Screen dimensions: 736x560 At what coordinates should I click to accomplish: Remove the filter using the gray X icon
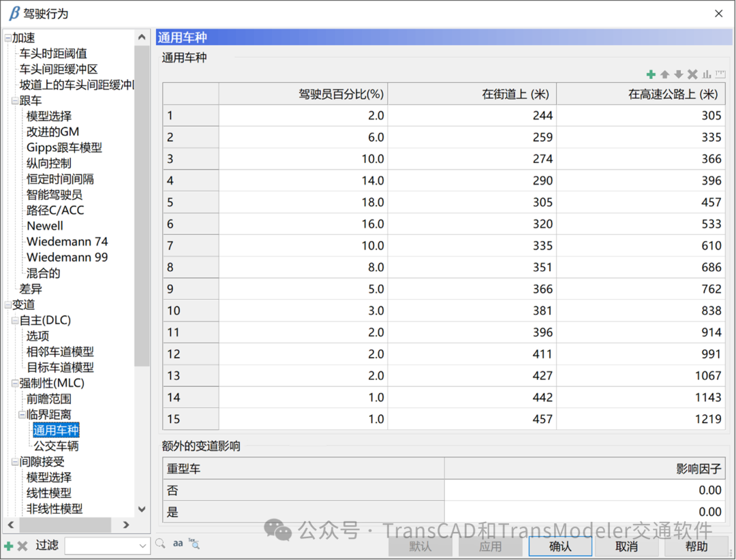coord(22,546)
